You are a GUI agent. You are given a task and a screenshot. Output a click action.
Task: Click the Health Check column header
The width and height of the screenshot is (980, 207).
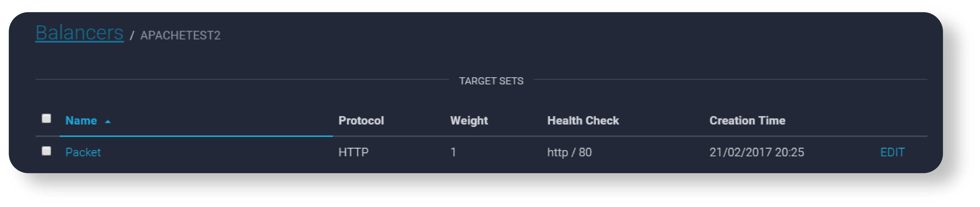583,121
